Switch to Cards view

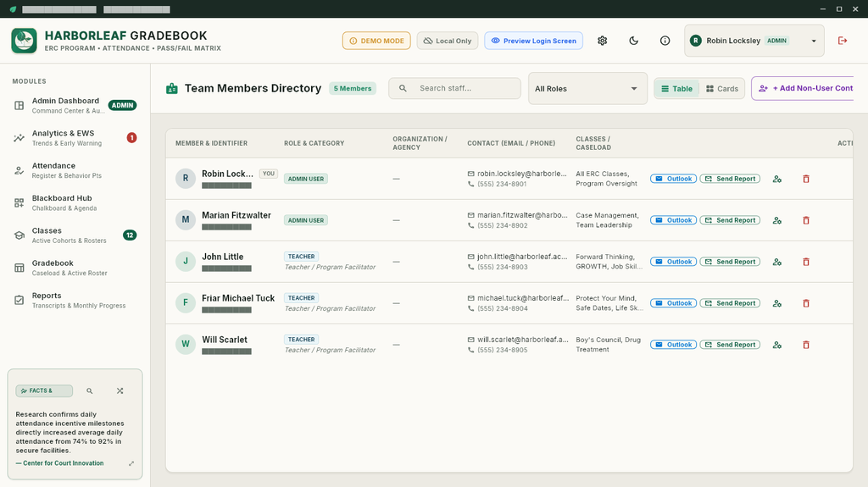click(722, 89)
